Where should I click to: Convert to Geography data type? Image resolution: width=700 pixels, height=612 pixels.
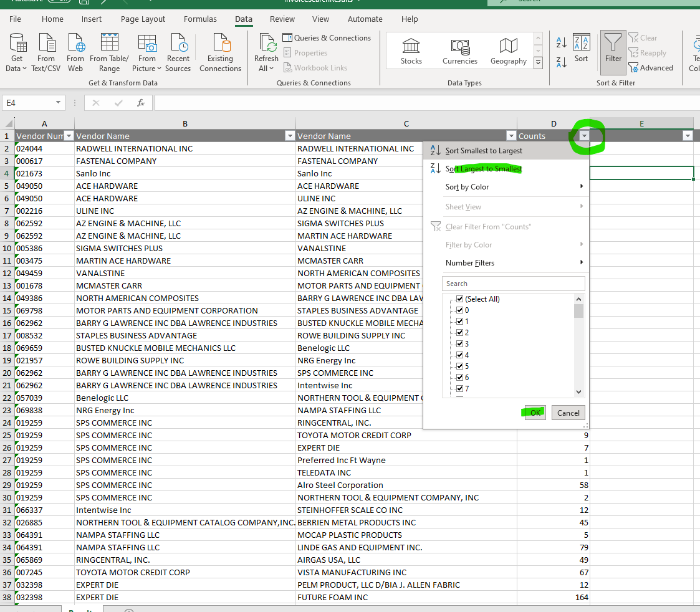pos(509,51)
